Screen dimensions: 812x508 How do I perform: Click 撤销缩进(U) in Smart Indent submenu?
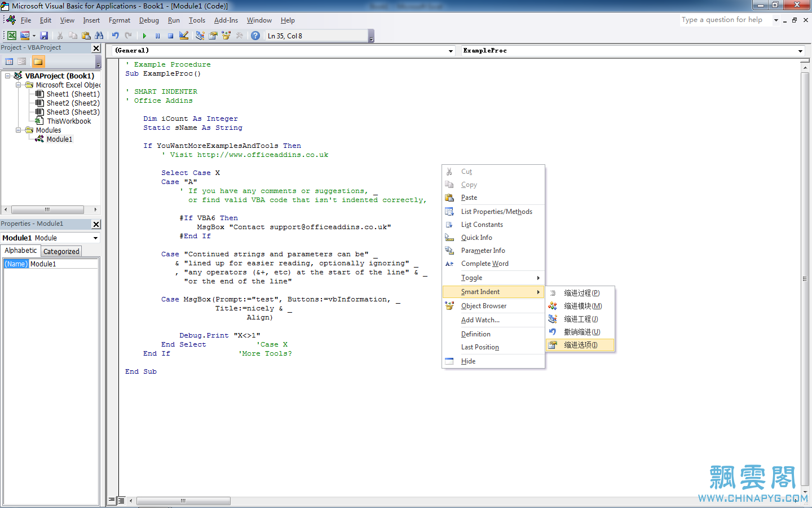(580, 332)
